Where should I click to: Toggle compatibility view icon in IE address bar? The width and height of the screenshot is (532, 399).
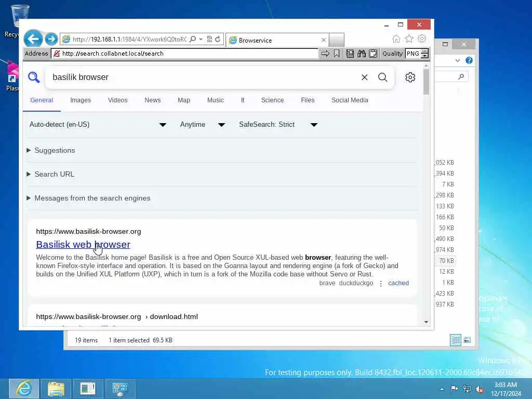tap(209, 39)
